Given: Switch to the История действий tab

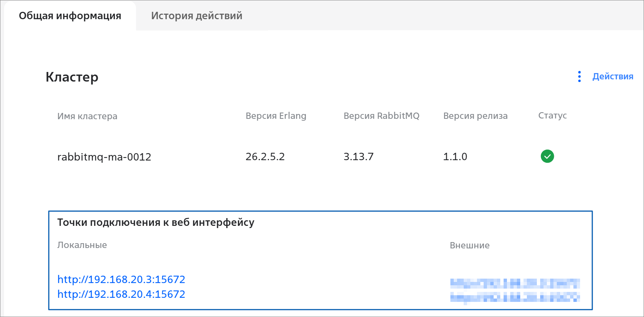Looking at the screenshot, I should 197,16.
